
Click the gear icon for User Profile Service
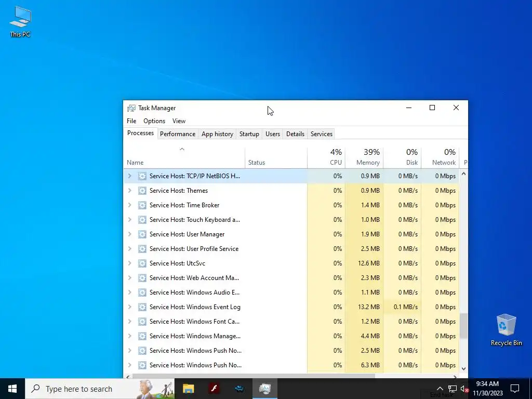tap(142, 249)
